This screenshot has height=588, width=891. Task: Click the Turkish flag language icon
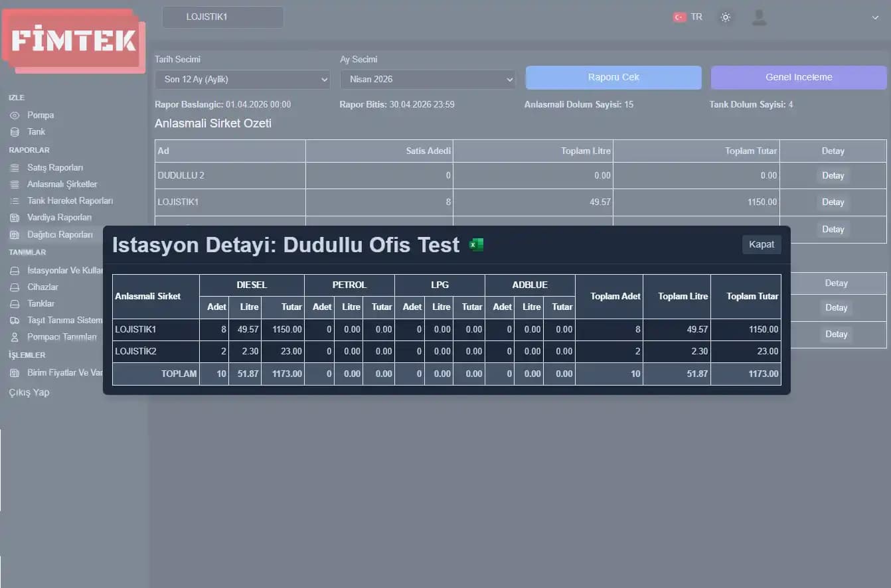click(x=679, y=17)
